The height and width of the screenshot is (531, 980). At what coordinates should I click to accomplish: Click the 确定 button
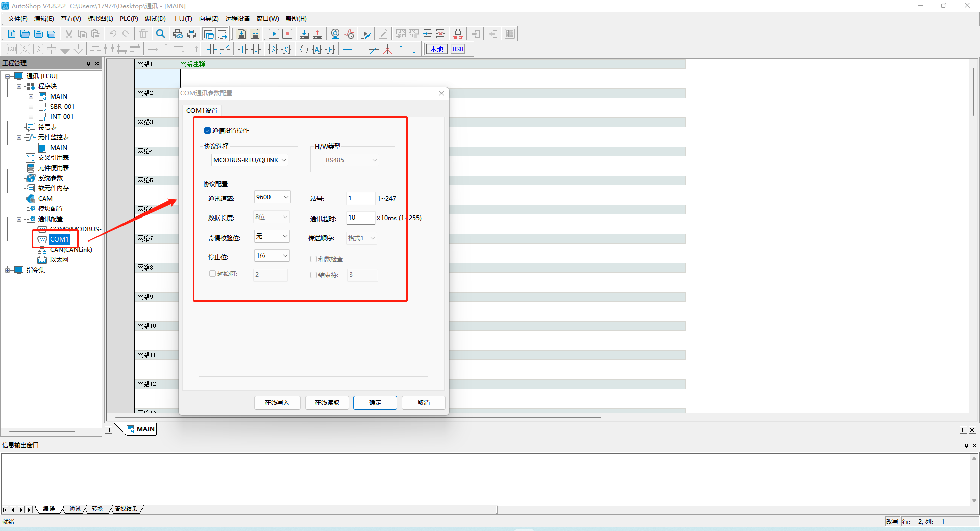click(x=375, y=403)
